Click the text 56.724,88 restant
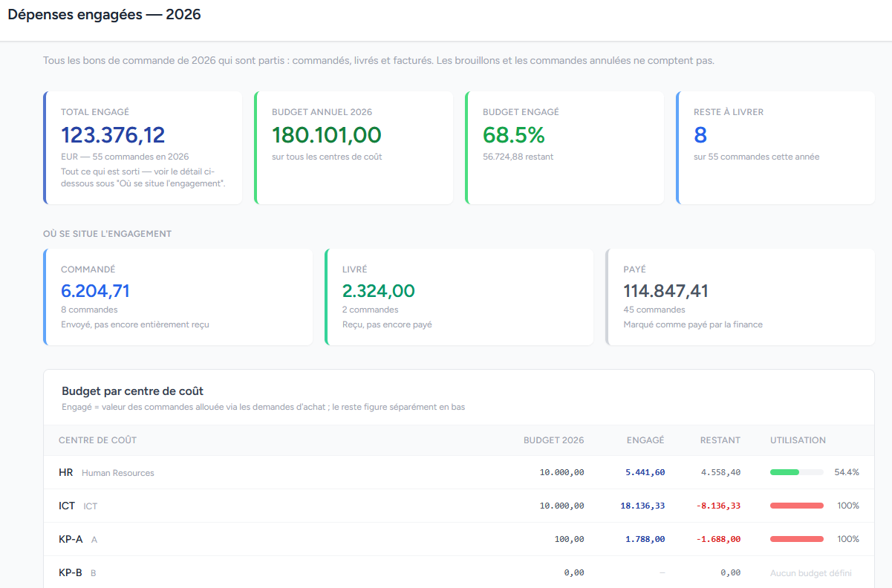The image size is (892, 588). point(518,157)
